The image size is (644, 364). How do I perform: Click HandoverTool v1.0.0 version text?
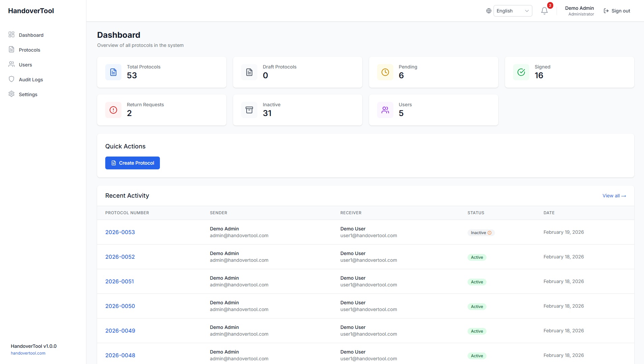(34, 346)
